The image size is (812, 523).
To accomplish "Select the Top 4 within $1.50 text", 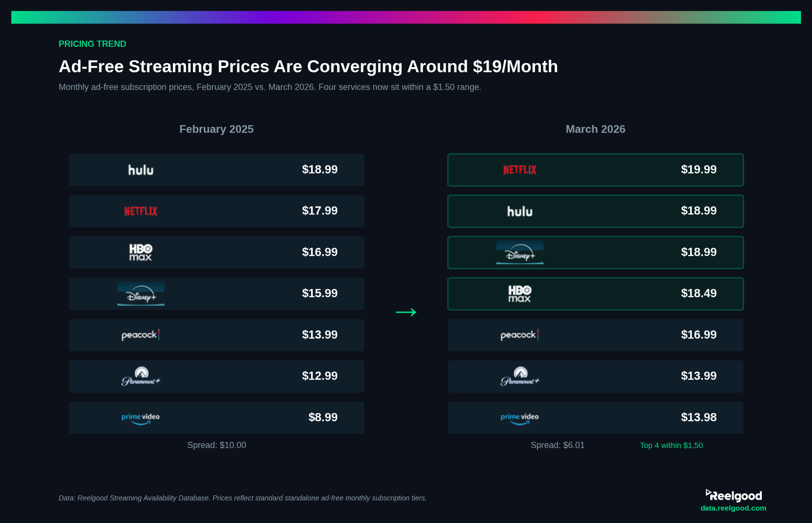I will [671, 445].
